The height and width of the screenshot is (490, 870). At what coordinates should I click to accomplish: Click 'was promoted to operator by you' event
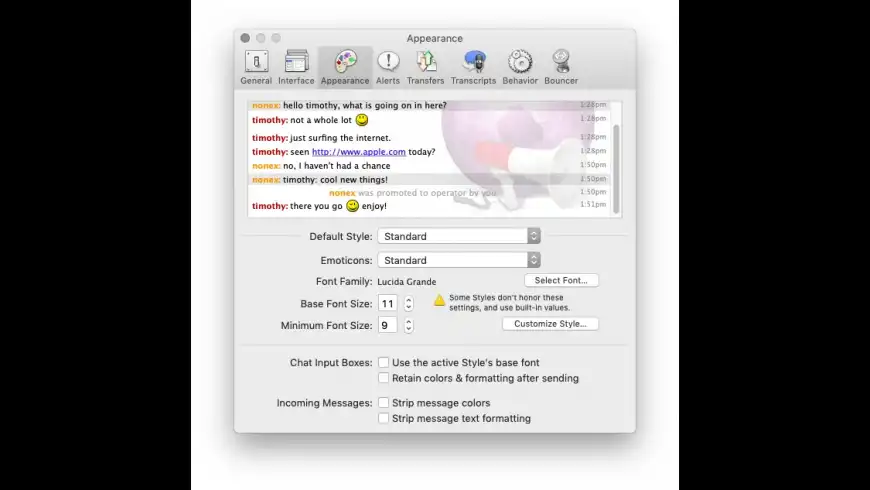(427, 193)
